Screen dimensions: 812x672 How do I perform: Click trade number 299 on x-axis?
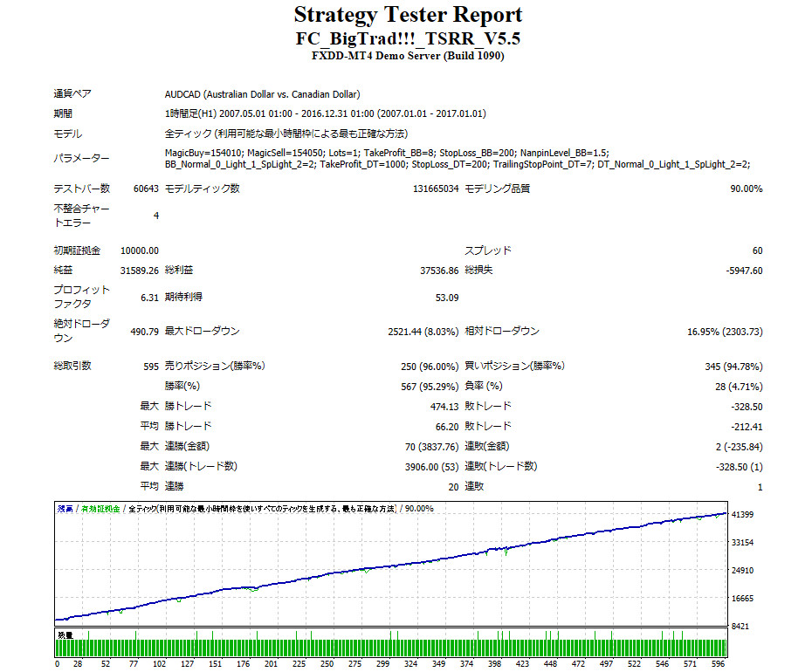point(382,664)
